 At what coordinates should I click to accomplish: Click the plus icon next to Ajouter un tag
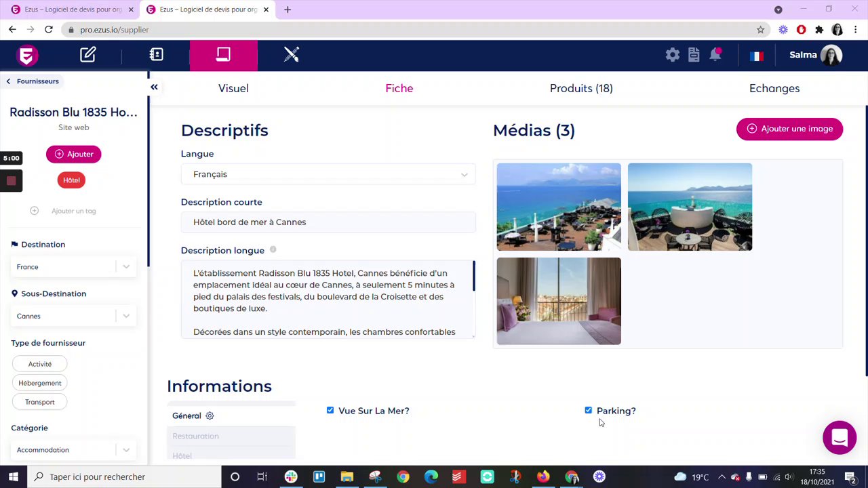34,211
